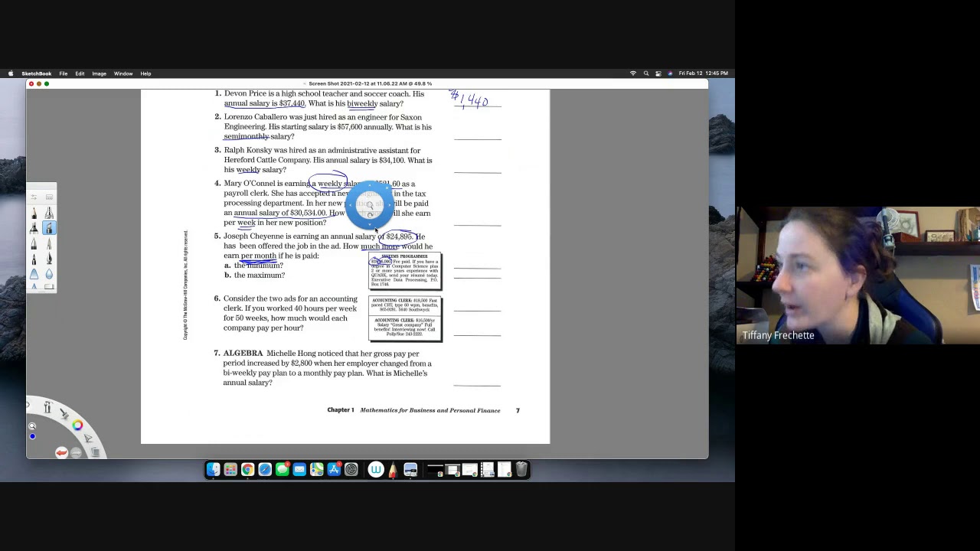Select the fine-tip technical pen brush
Viewport: 980px width, 551px height.
(x=49, y=244)
